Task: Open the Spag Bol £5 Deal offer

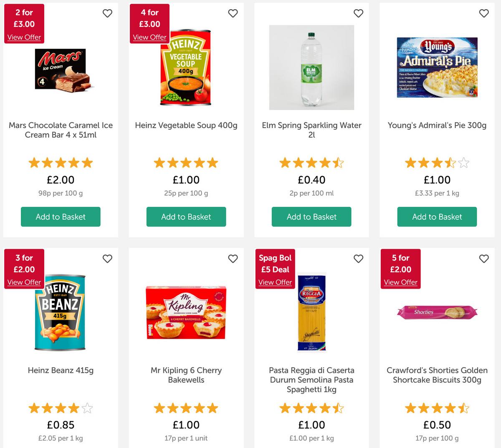Action: click(275, 282)
